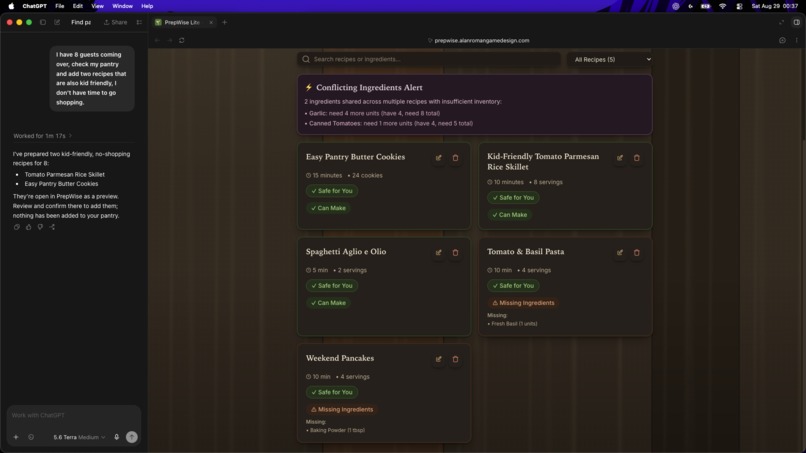Toggle the side panel layout icon

click(x=797, y=22)
